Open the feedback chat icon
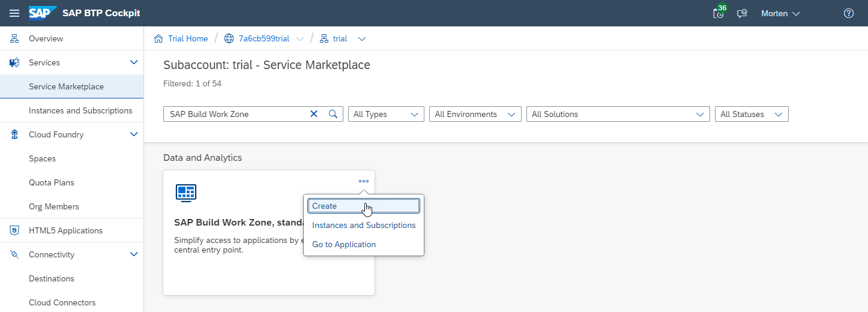 pyautogui.click(x=742, y=13)
